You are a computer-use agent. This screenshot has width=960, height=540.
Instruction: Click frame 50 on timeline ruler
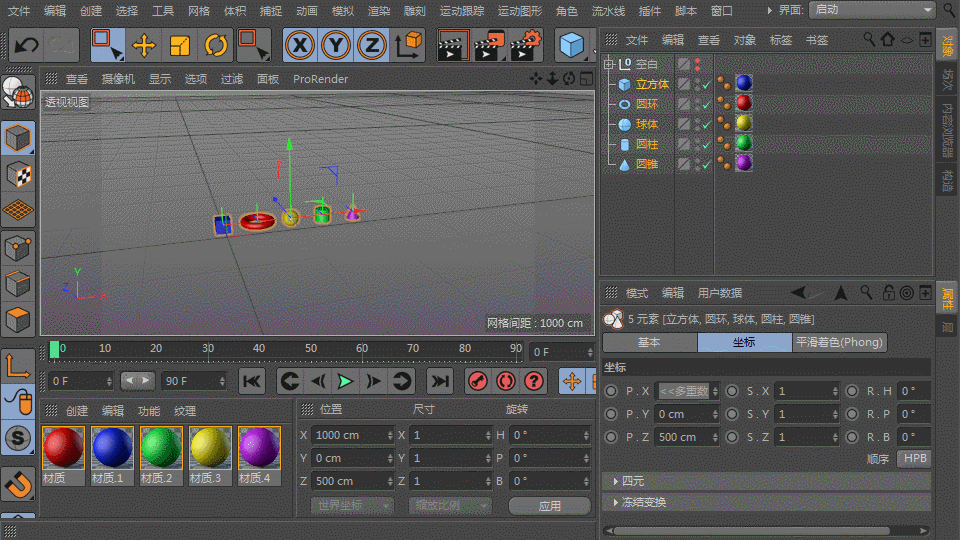(x=311, y=349)
